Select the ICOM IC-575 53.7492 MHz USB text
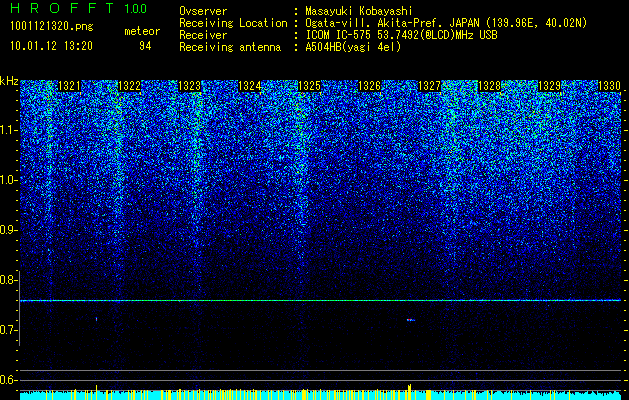629x400 pixels. pyautogui.click(x=401, y=35)
